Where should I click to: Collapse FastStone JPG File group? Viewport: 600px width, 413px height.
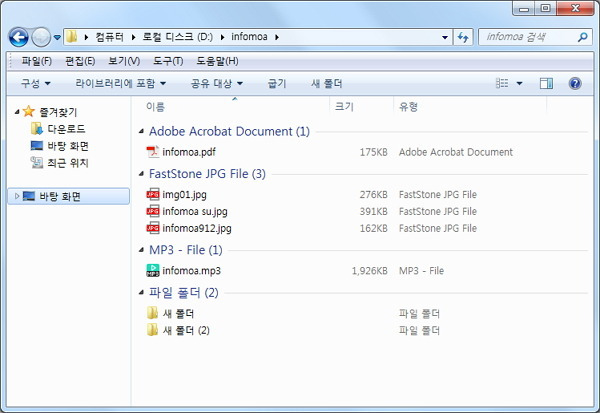(141, 174)
